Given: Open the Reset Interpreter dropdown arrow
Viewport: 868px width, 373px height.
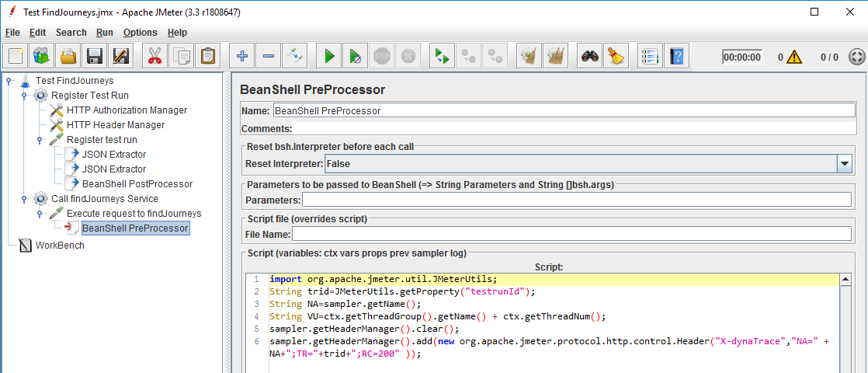Looking at the screenshot, I should (844, 163).
